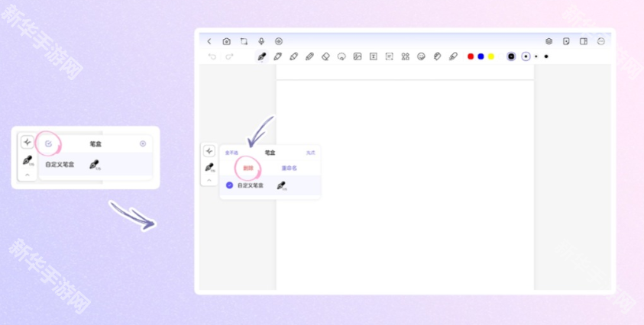644x325 pixels.
Task: Open the layers panel icon
Action: coord(549,41)
